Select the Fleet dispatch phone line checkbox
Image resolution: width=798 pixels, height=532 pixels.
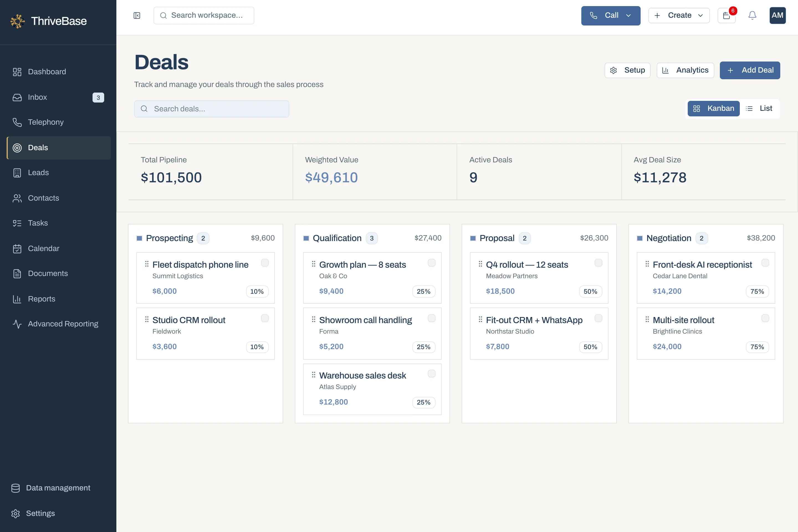265,263
